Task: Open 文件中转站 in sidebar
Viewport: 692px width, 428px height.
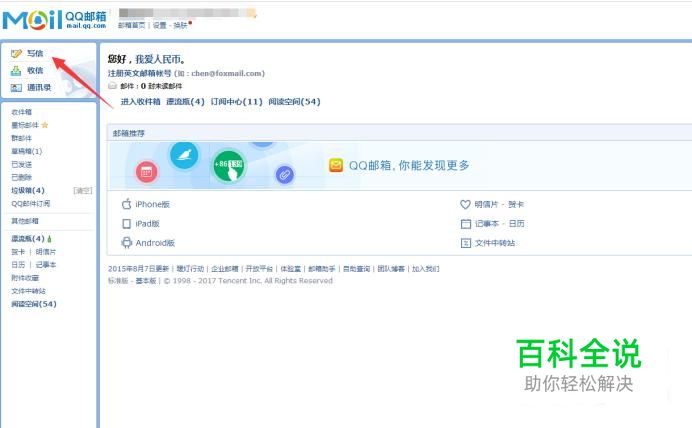Action: pyautogui.click(x=29, y=291)
